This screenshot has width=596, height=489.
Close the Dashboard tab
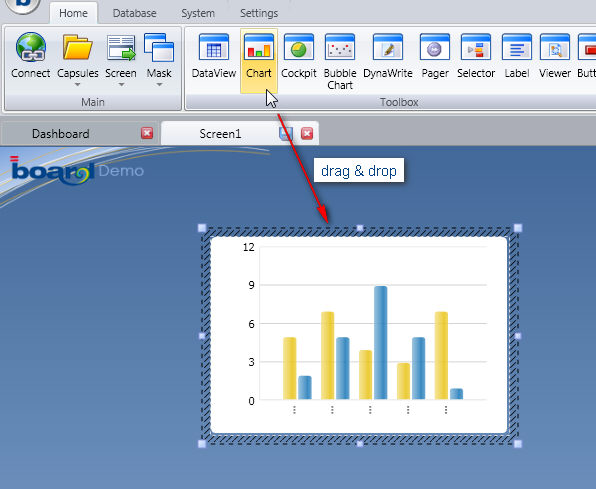point(147,133)
